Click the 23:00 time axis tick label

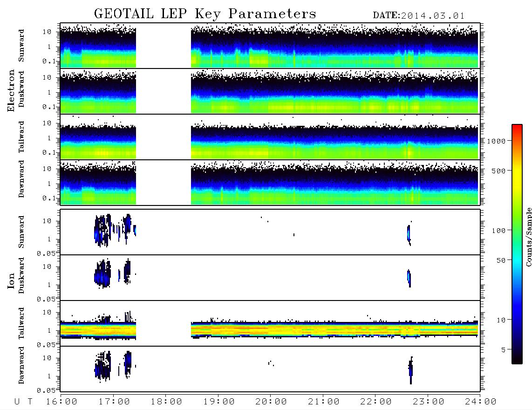(429, 402)
